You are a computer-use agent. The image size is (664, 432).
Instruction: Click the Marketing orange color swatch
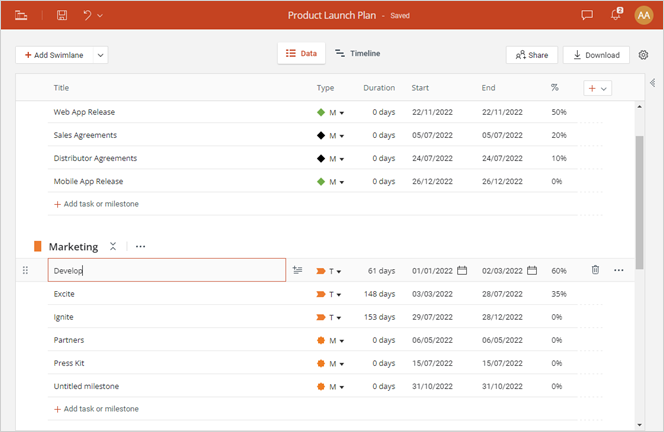click(x=38, y=246)
